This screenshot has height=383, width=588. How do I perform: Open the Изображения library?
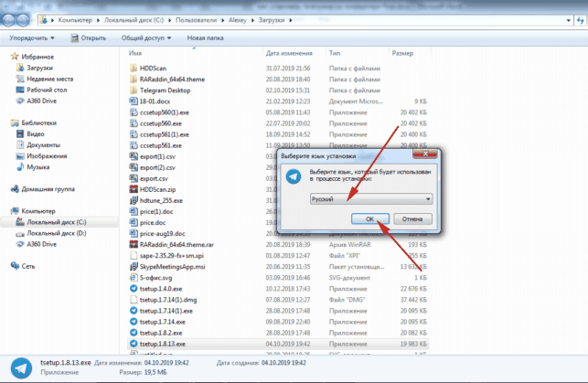[47, 156]
